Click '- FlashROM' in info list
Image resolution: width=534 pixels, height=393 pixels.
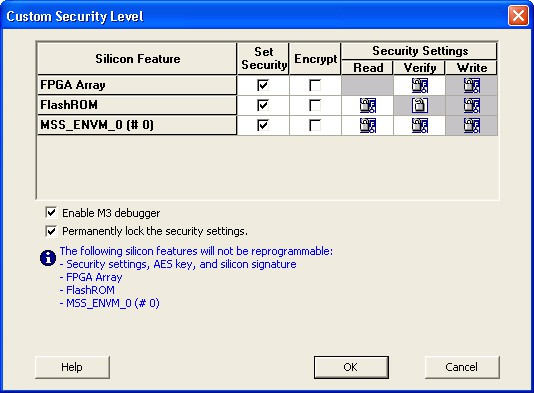[x=87, y=290]
